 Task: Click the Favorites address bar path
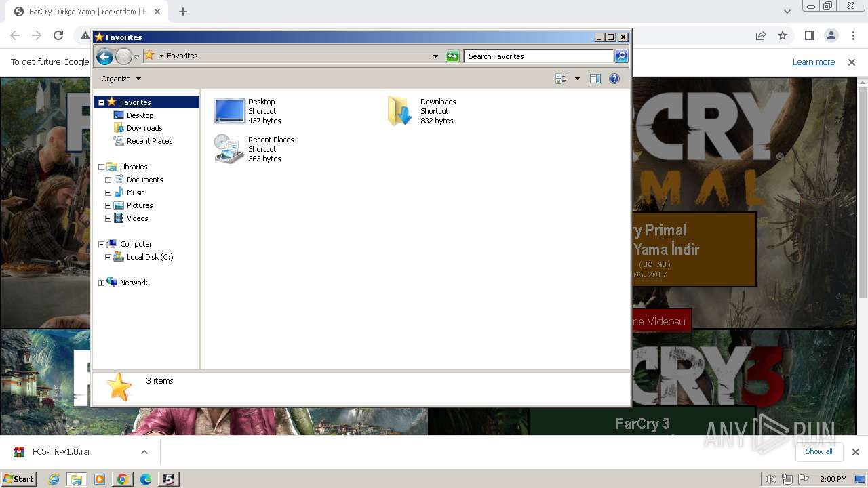(x=182, y=56)
